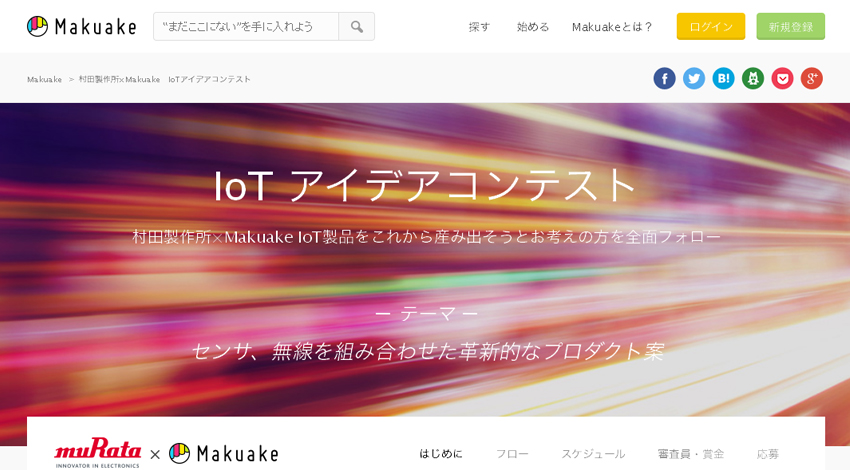Select the 応募 tab
This screenshot has width=850, height=470.
click(768, 453)
